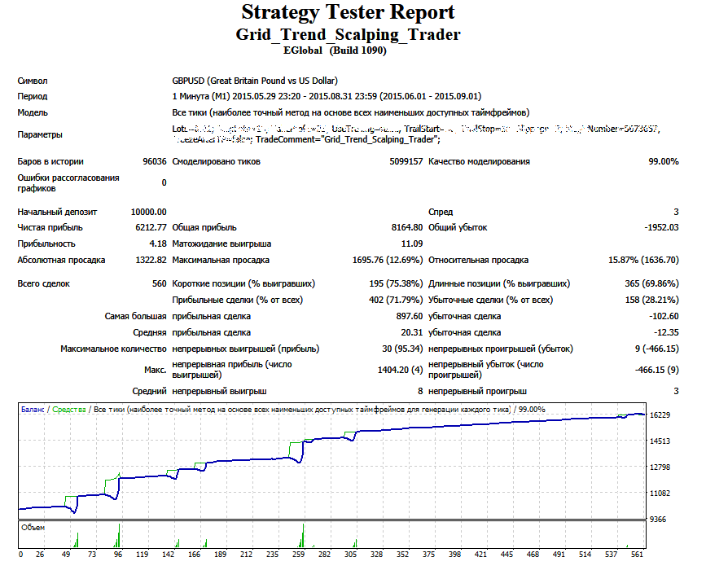Click the Параметры row label
Viewport: 706px width, 588px height.
click(x=40, y=134)
